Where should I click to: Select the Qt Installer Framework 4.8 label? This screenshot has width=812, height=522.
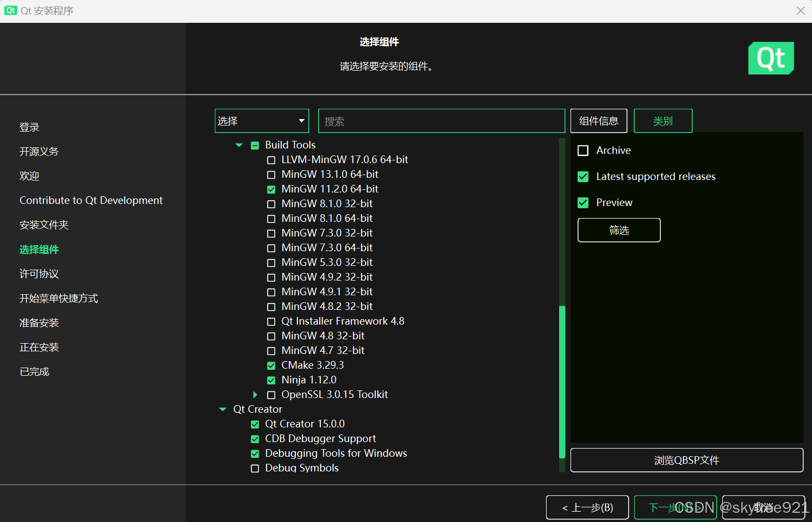click(x=343, y=321)
